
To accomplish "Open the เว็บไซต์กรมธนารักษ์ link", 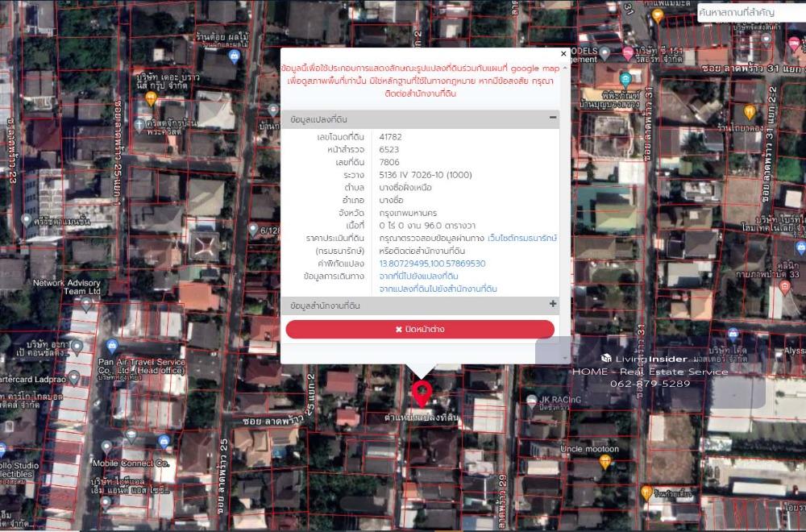I will (x=522, y=239).
